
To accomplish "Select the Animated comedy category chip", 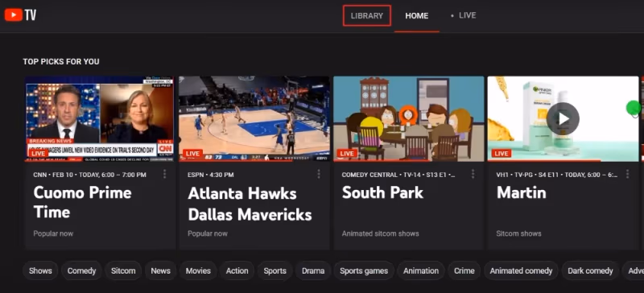I will coord(521,270).
